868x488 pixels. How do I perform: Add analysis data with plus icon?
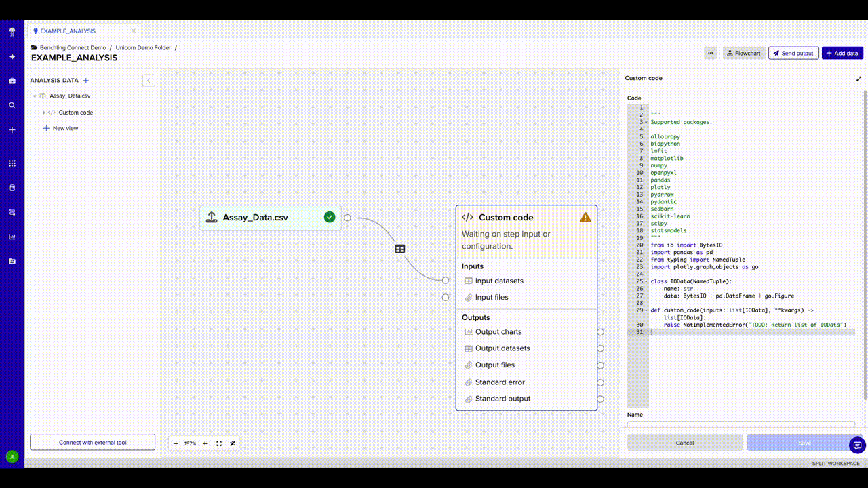tap(86, 81)
